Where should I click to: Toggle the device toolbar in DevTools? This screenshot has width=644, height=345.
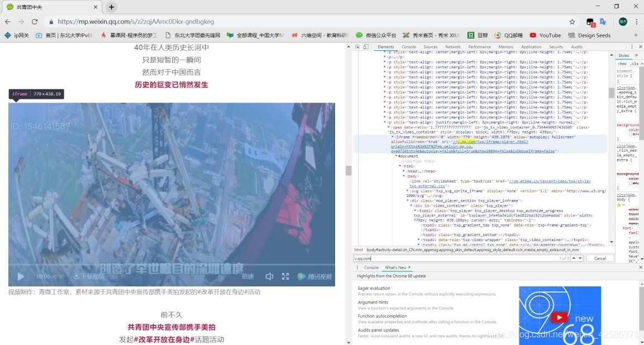coord(366,47)
